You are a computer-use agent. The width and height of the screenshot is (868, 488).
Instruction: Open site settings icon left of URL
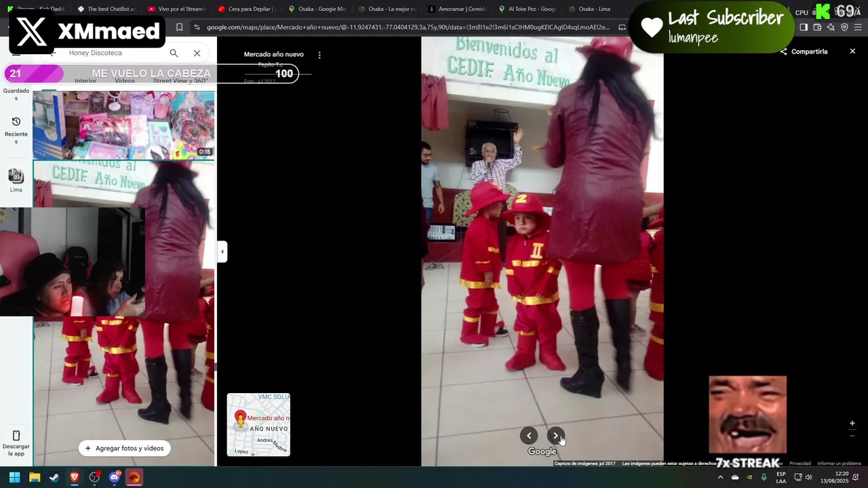[197, 27]
